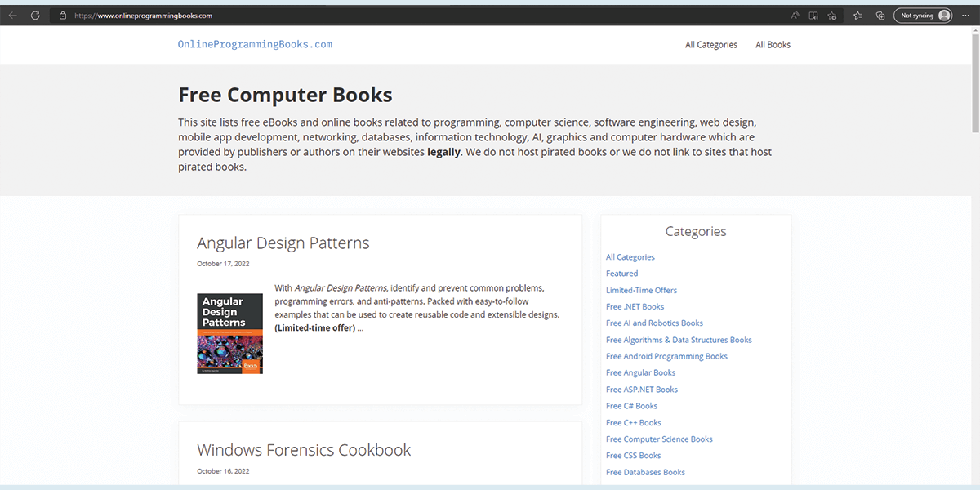
Task: Open Collections with the stacked-pages icon
Action: [x=880, y=15]
